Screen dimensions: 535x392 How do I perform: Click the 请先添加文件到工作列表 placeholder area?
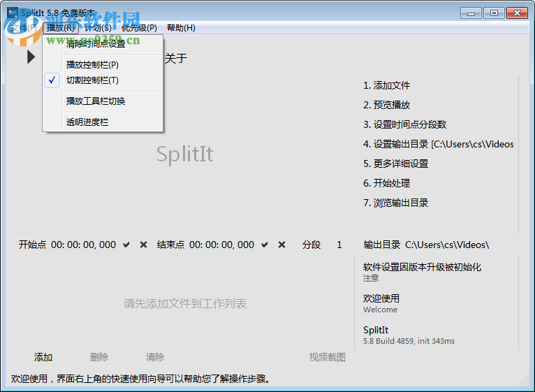(185, 303)
